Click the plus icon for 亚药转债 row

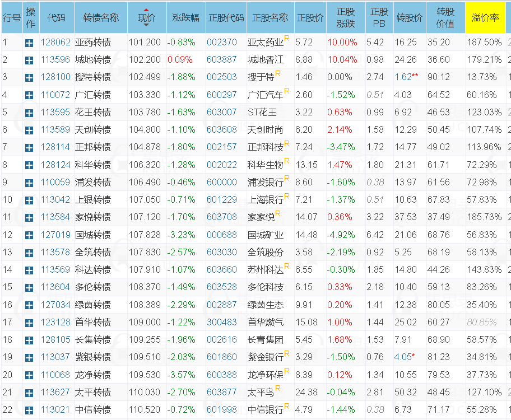[29, 43]
